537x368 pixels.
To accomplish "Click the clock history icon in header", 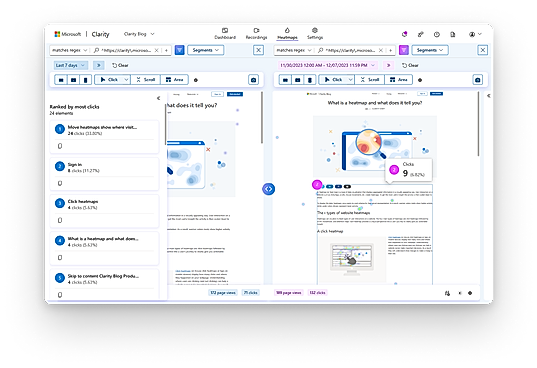I will [436, 34].
